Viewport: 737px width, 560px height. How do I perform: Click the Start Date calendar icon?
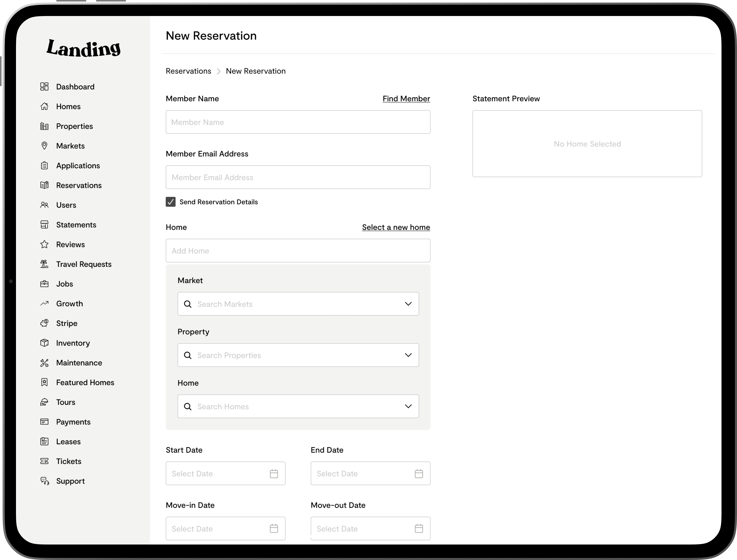[274, 473]
